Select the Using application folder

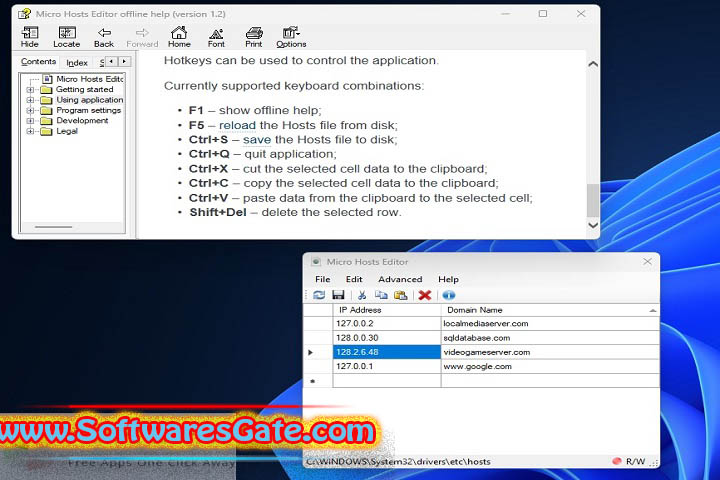82,100
